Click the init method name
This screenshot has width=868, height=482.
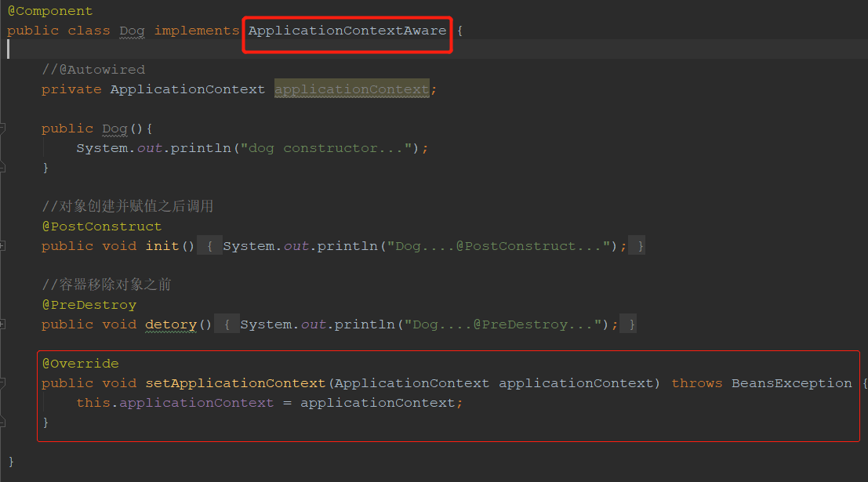click(162, 246)
